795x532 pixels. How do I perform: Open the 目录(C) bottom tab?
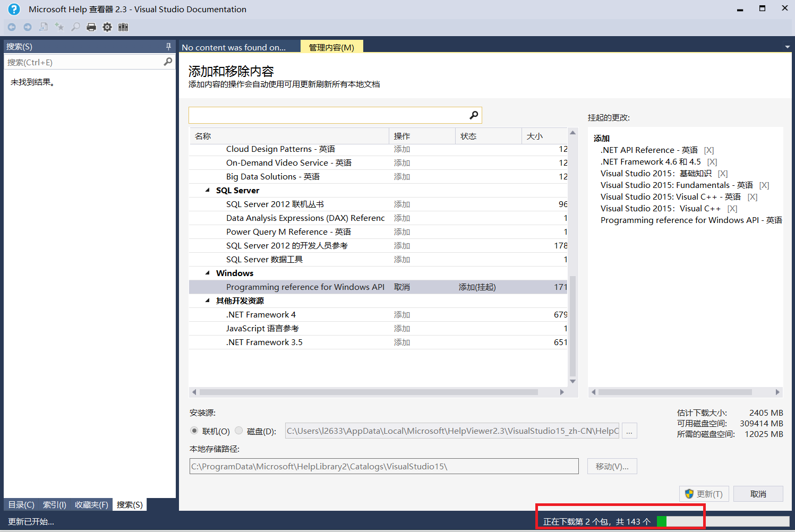[21, 504]
